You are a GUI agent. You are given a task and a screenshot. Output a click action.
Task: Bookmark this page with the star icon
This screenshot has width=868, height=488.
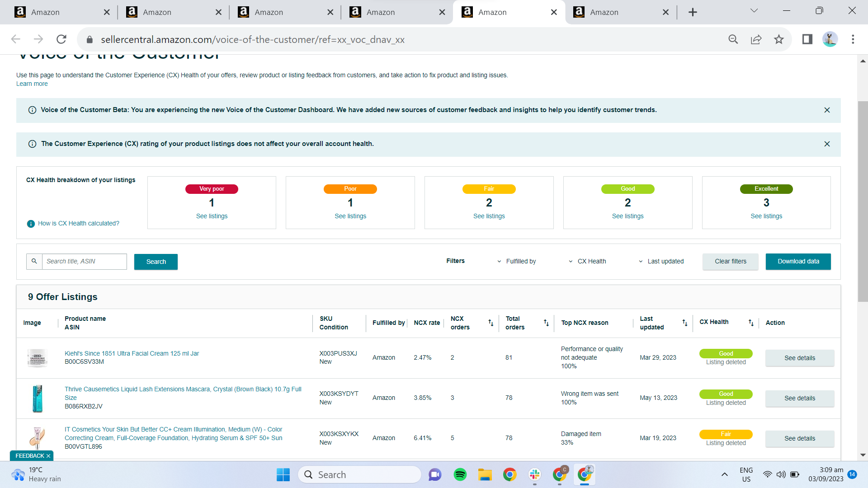click(779, 39)
